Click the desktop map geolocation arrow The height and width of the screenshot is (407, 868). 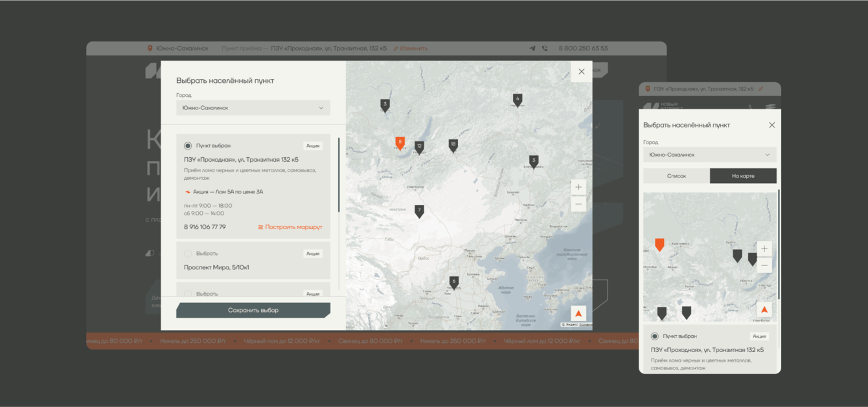click(x=578, y=313)
